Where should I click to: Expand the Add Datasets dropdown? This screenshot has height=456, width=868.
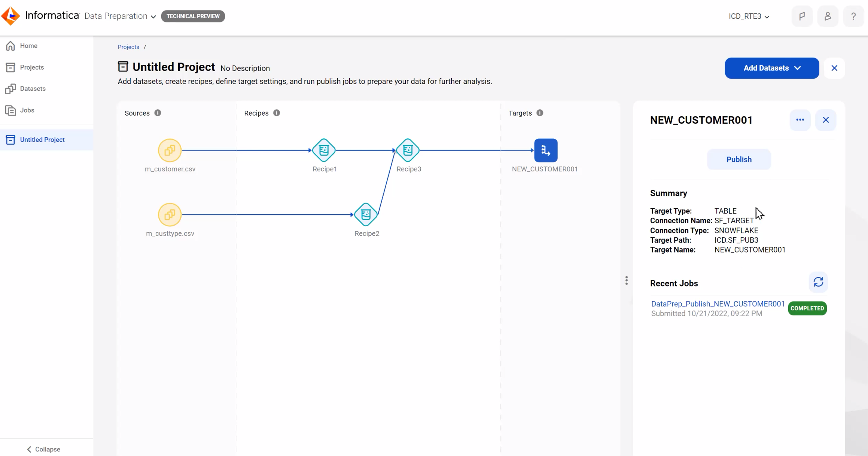tap(771, 68)
